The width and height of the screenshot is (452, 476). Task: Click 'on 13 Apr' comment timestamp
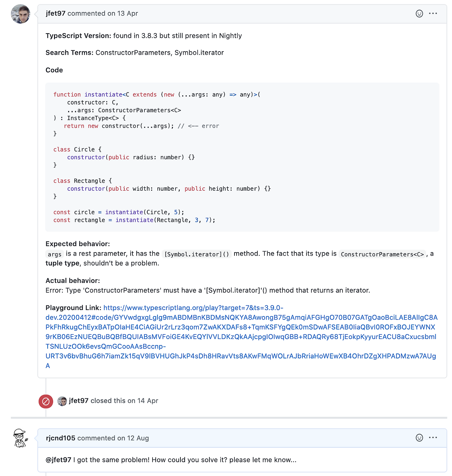point(123,13)
